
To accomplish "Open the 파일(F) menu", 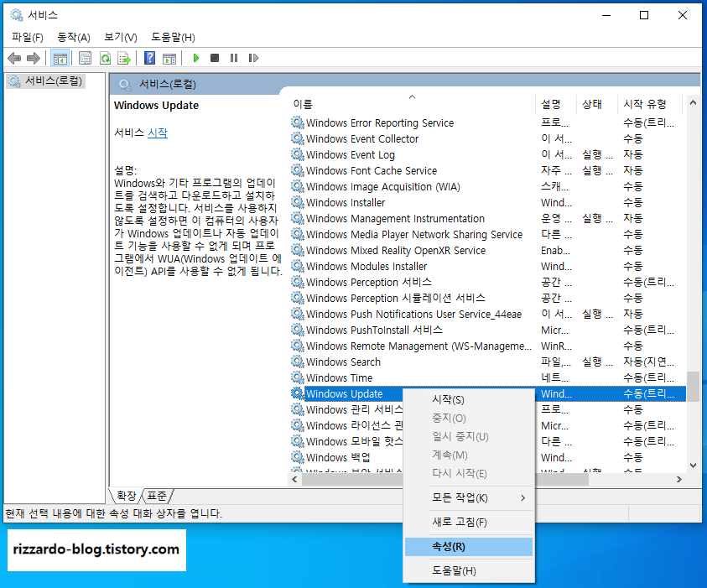I will point(28,38).
